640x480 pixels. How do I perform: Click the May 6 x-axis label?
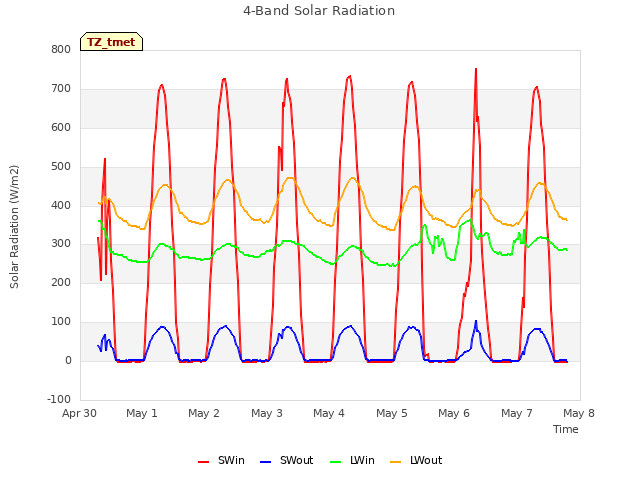(453, 413)
